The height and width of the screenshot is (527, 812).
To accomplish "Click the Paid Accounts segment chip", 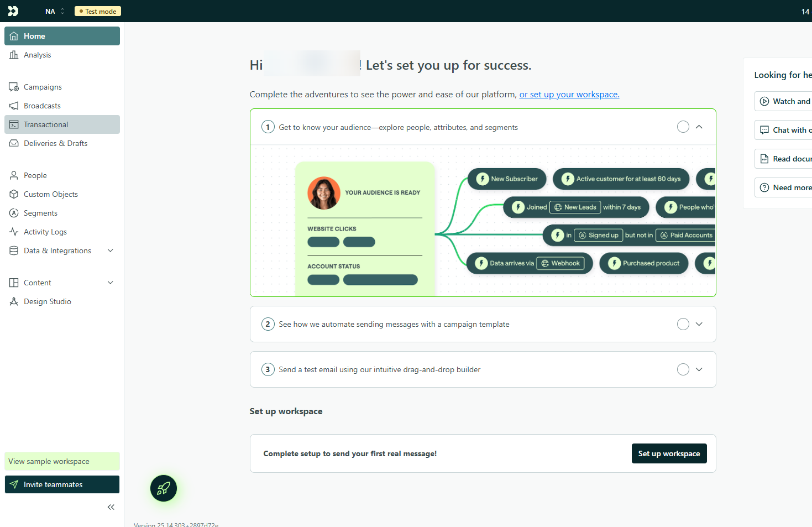I will tap(685, 235).
